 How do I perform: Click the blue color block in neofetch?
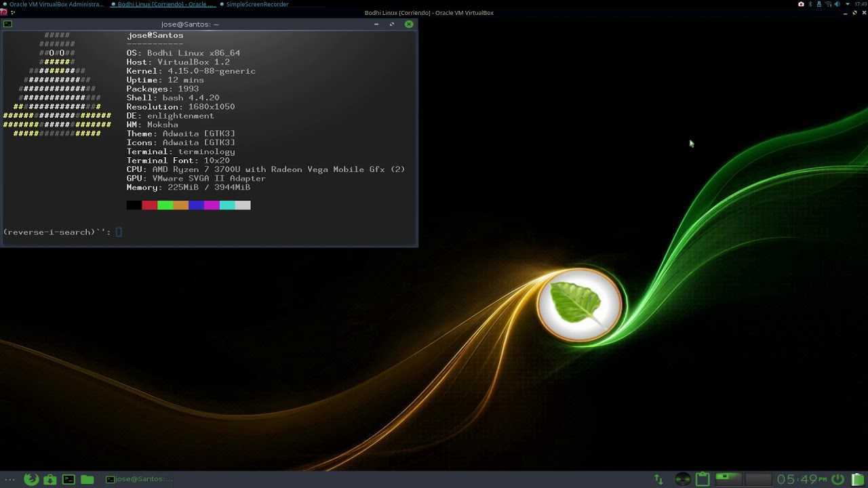click(197, 205)
